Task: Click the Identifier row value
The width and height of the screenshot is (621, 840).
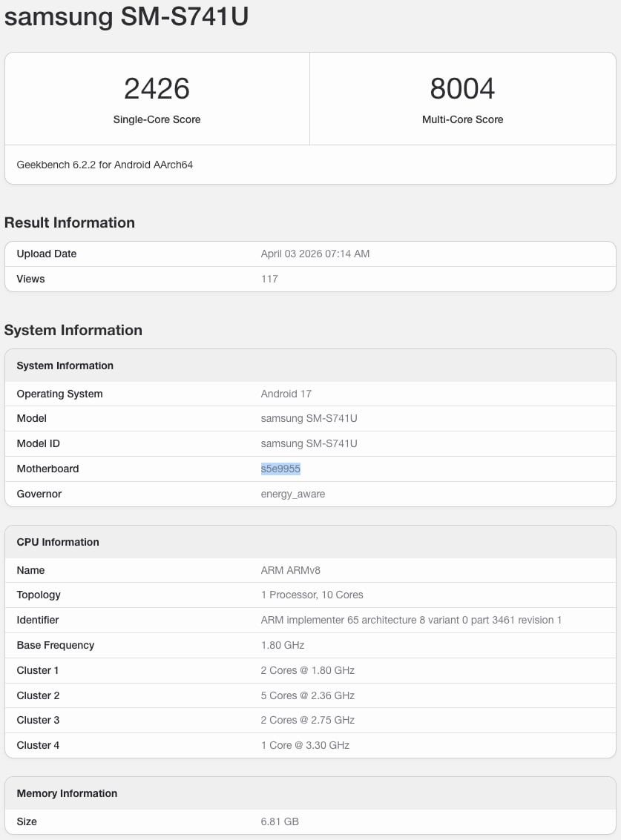Action: (412, 620)
